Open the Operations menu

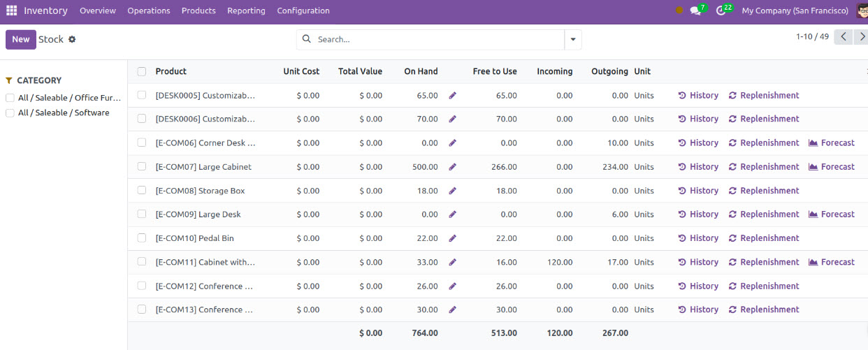(148, 10)
